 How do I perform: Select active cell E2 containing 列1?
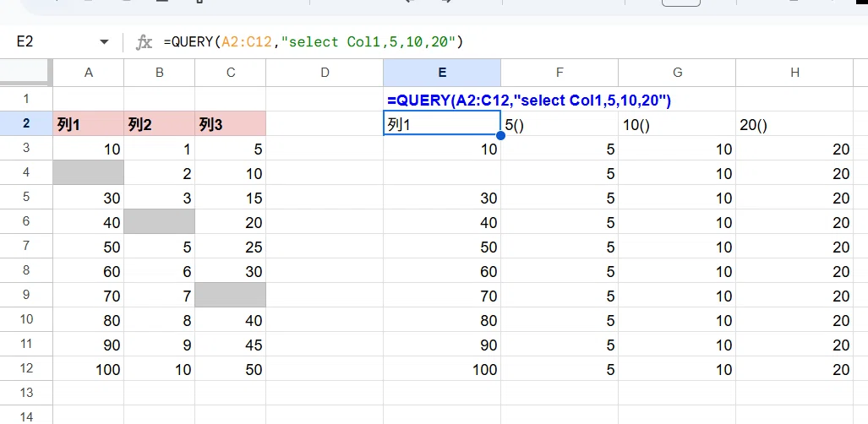click(x=442, y=123)
